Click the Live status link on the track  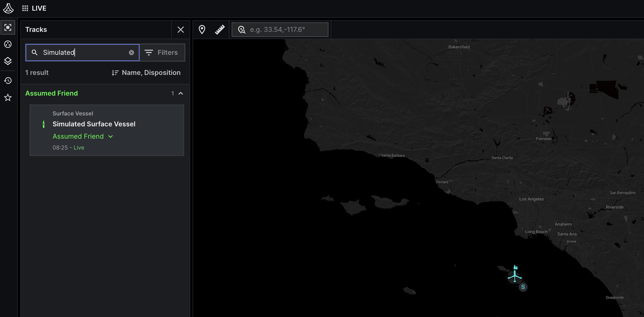[x=79, y=148]
